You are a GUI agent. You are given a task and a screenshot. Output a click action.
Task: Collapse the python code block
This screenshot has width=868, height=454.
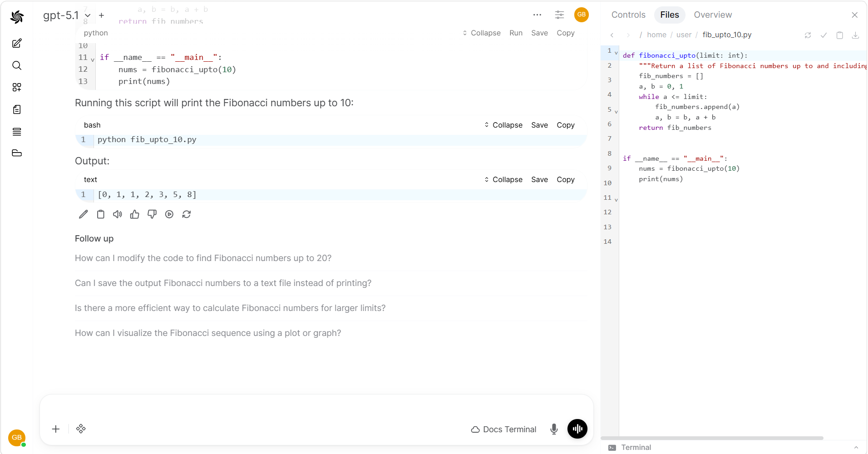(x=482, y=33)
